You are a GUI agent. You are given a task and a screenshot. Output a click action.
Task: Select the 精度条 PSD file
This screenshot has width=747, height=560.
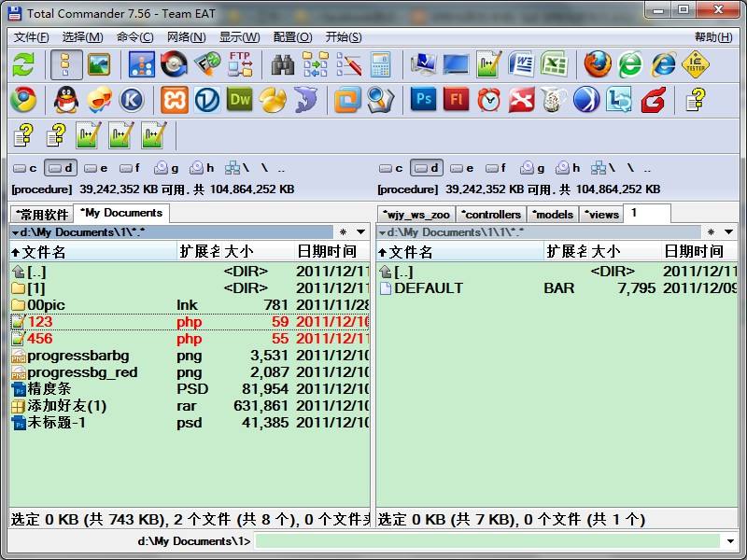[190, 389]
